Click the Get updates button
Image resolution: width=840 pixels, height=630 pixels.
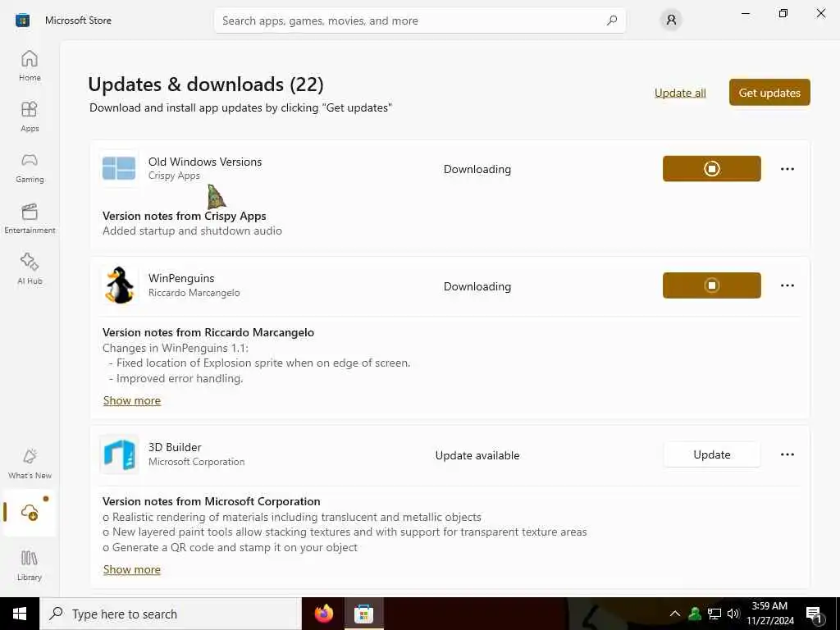769,93
